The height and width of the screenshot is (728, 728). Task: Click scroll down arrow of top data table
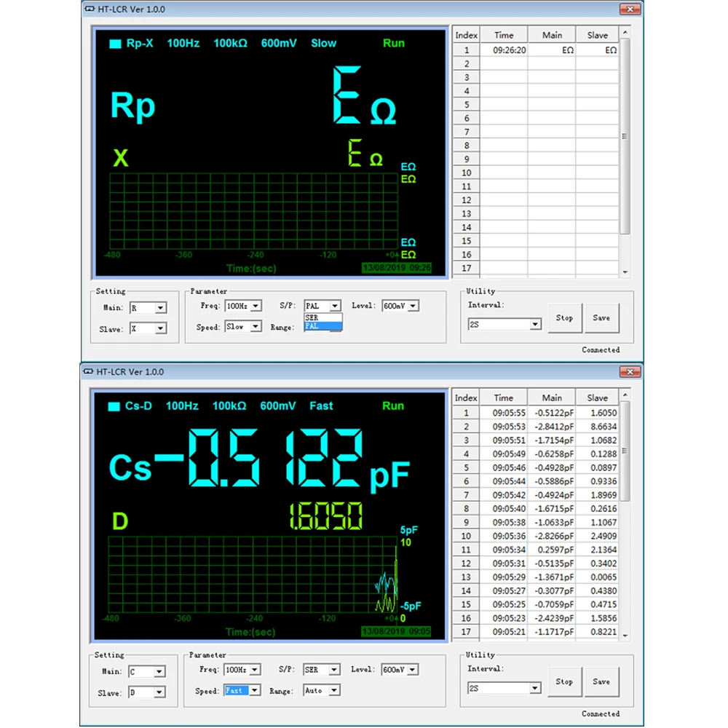[x=625, y=272]
